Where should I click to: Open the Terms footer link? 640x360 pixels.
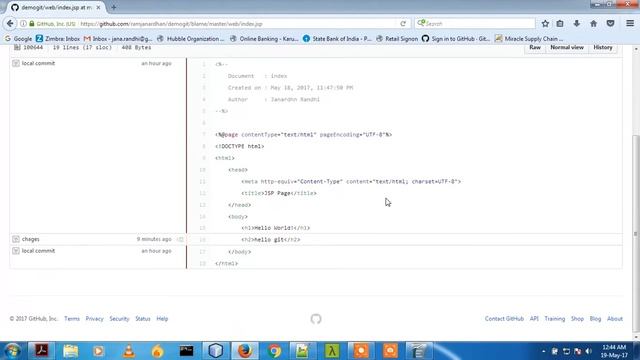(x=72, y=319)
